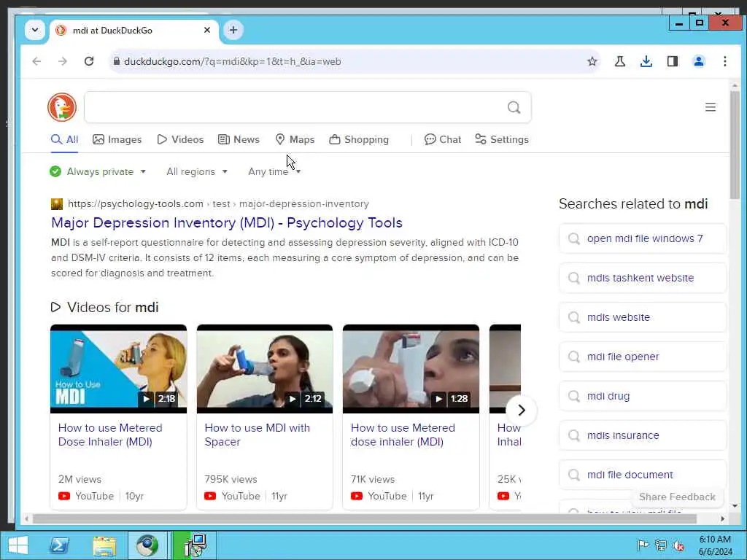This screenshot has width=747, height=560.
Task: Open Chrome three-dot menu
Action: pyautogui.click(x=724, y=61)
